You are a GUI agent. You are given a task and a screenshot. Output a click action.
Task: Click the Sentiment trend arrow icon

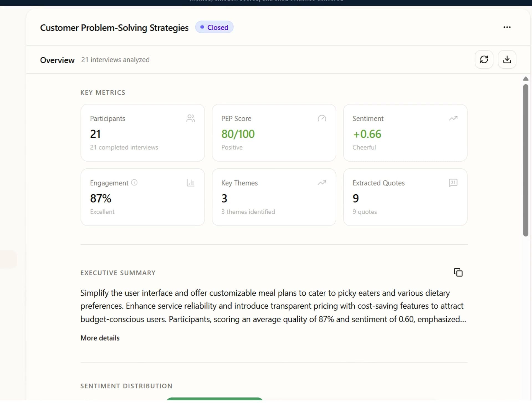453,118
